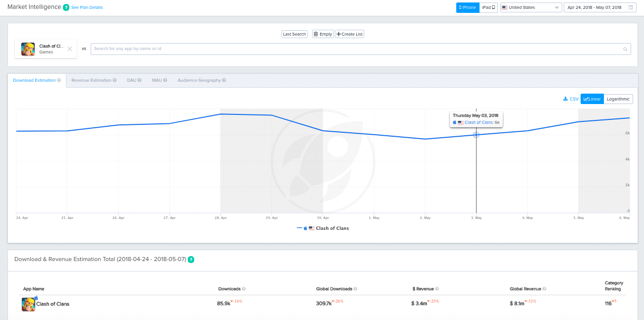Screen dimensions: 644x320
Task: Open the DAU tab
Action: pos(134,80)
